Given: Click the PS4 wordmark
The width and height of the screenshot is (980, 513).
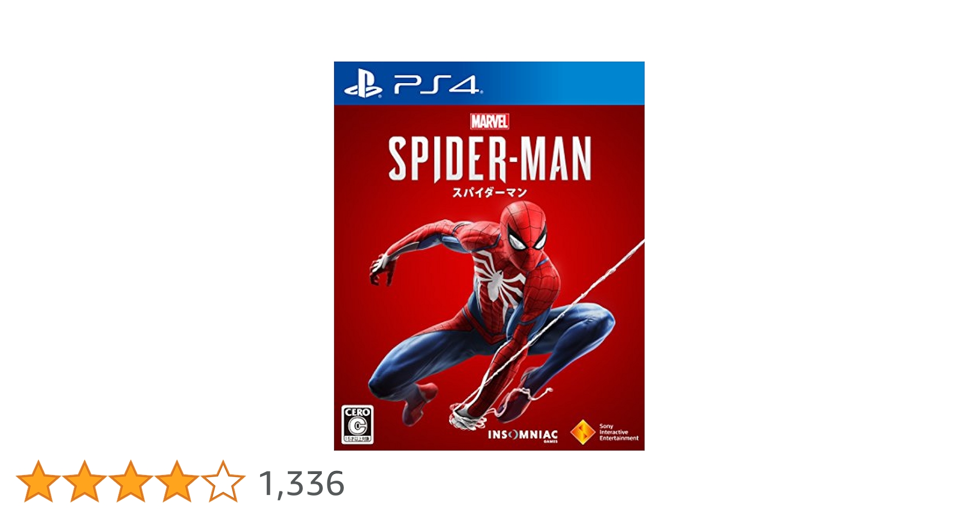Looking at the screenshot, I should [x=438, y=85].
